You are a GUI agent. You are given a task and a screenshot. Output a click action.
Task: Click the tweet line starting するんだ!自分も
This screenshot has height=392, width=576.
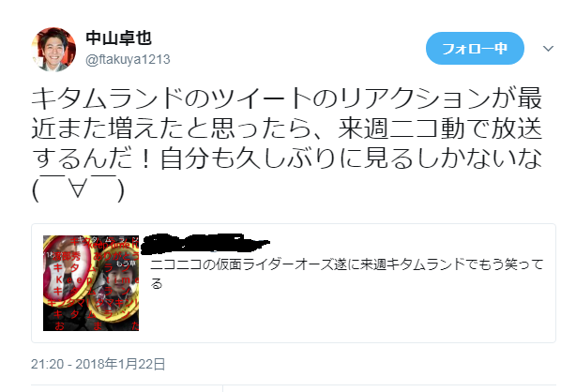[x=287, y=158]
